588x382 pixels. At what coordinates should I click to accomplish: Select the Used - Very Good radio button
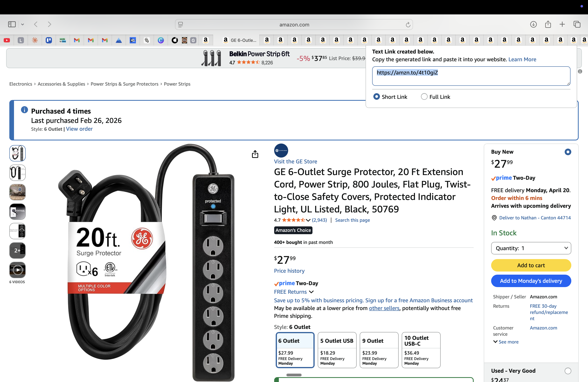coord(568,371)
